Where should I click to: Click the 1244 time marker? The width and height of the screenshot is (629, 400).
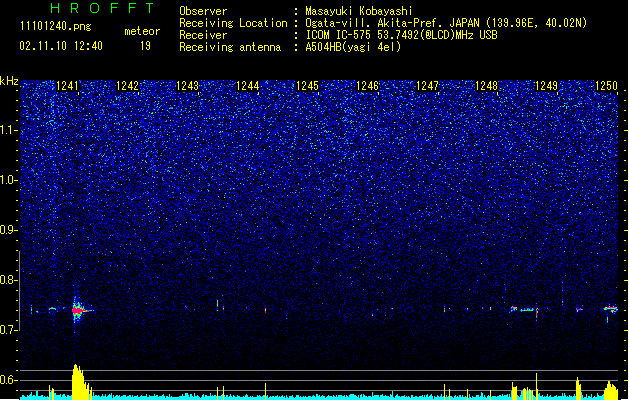248,86
